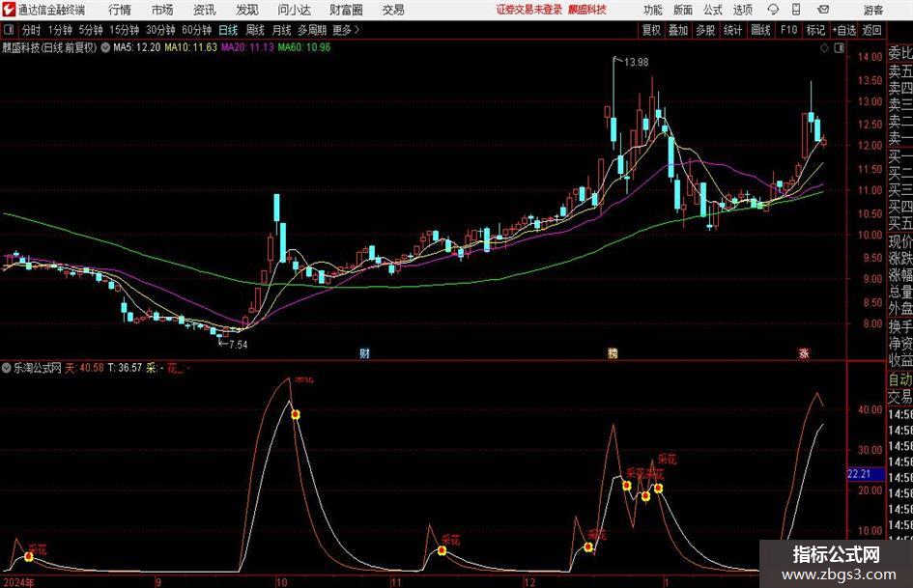Open the 选项 menu
The image size is (913, 588).
tap(742, 10)
